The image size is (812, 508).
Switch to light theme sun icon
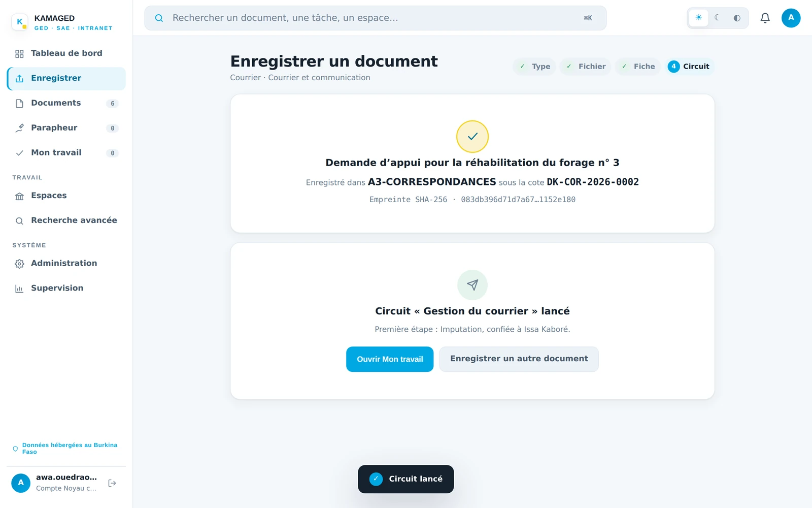(x=698, y=18)
